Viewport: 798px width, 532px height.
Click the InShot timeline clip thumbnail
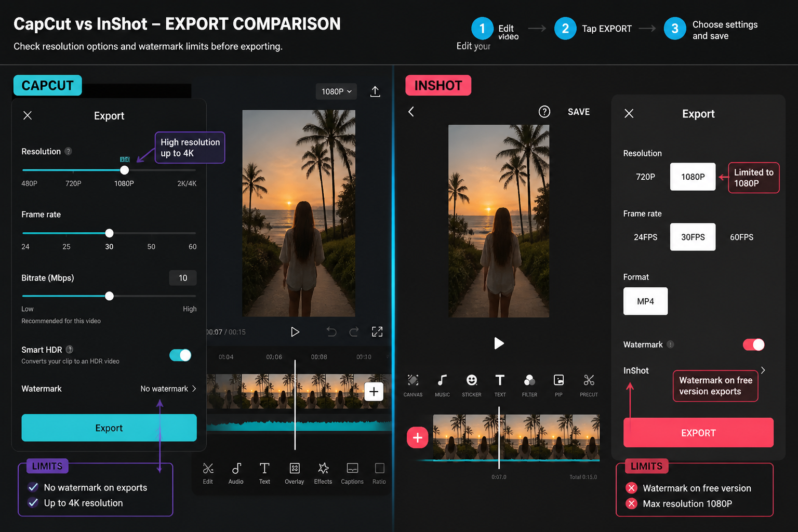(516, 437)
